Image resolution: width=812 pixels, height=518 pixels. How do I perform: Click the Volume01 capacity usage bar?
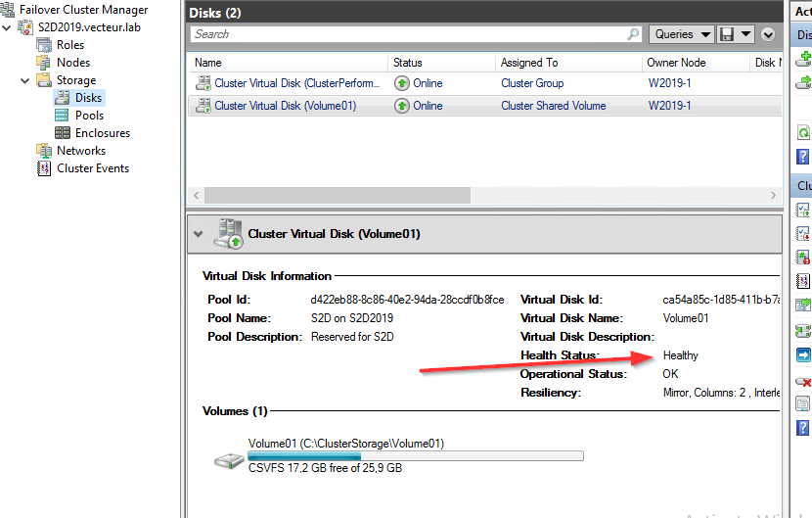tap(415, 455)
